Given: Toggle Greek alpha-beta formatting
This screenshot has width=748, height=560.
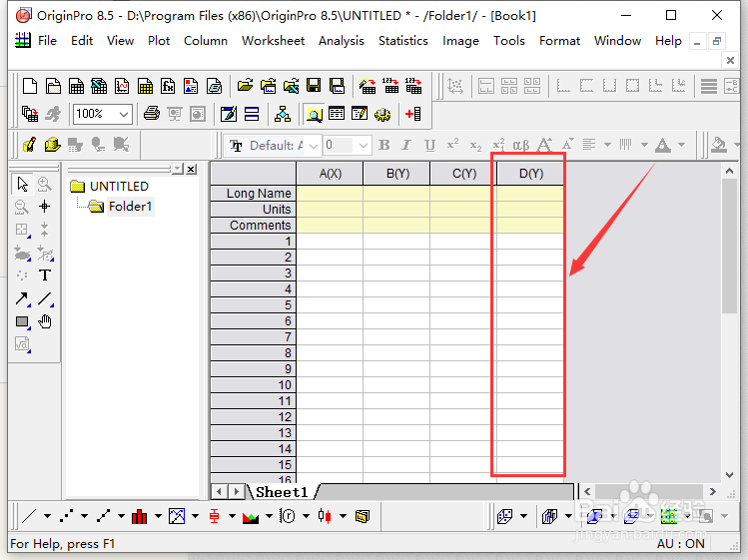Looking at the screenshot, I should click(521, 145).
